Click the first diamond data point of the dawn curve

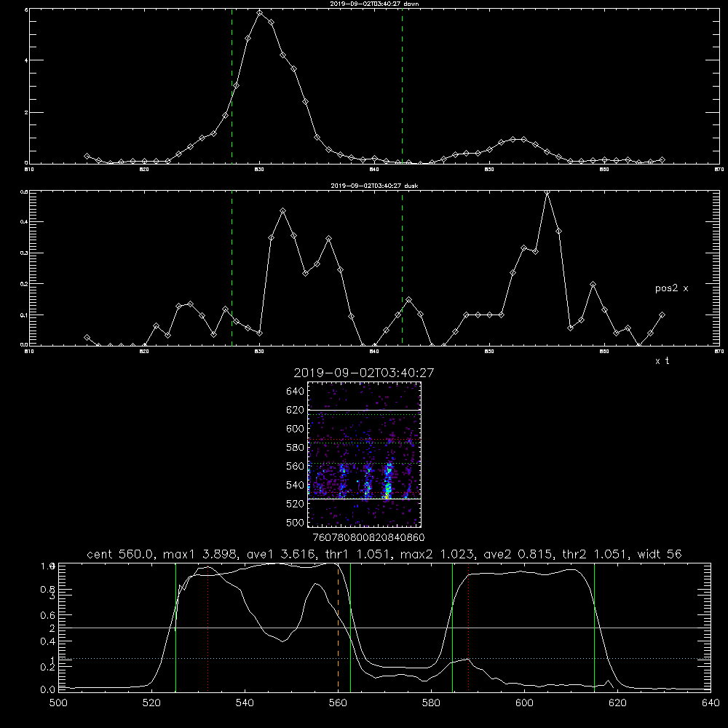[x=87, y=156]
